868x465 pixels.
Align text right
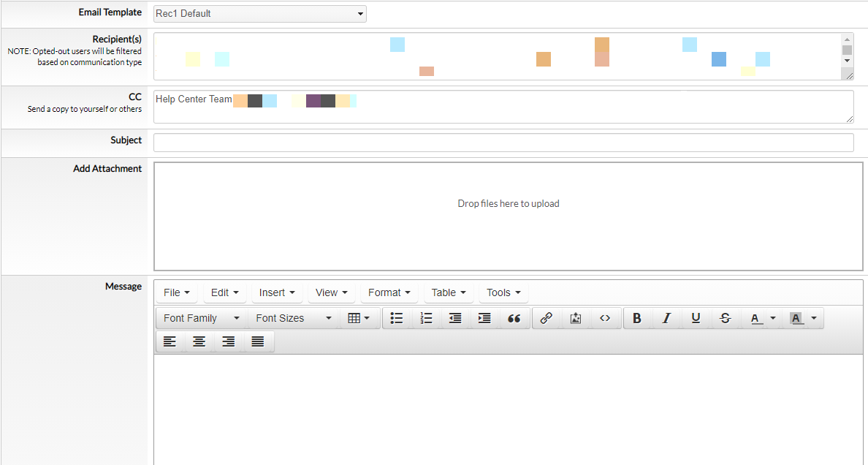228,341
